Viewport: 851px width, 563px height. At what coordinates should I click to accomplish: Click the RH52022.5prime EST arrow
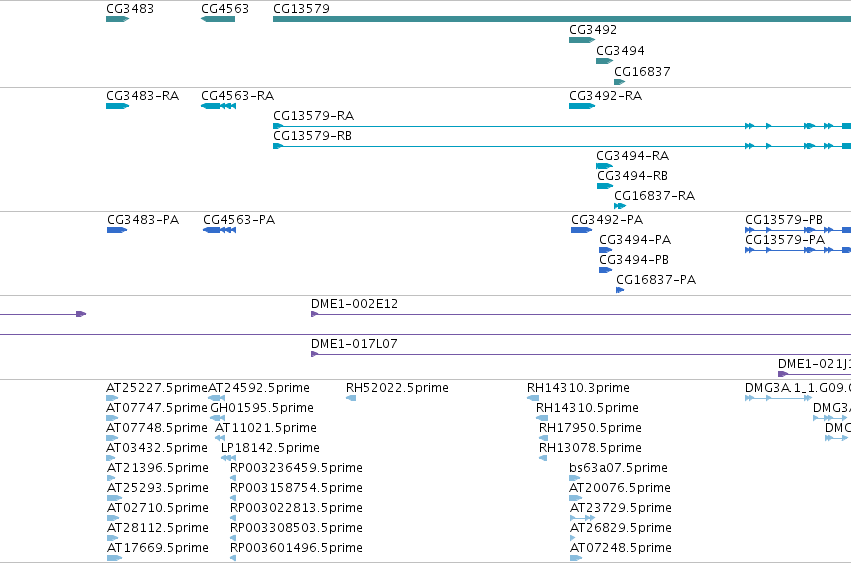click(351, 398)
